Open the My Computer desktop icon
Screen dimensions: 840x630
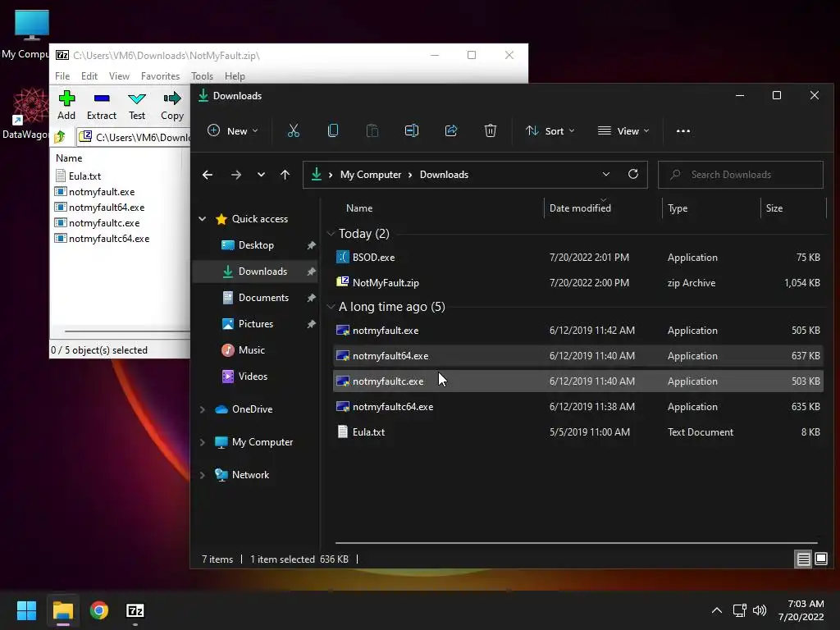(x=31, y=33)
